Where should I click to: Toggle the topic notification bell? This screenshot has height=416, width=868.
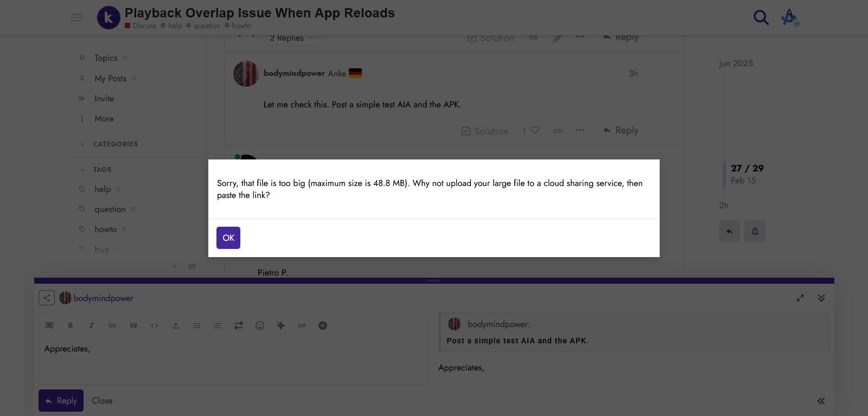tap(755, 232)
